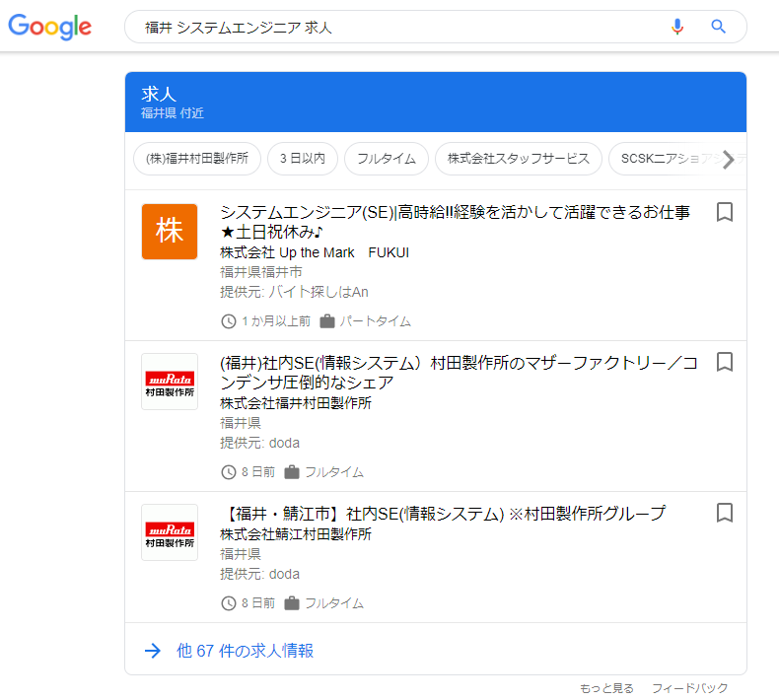Select the 3日以内 filter chip

pos(303,159)
